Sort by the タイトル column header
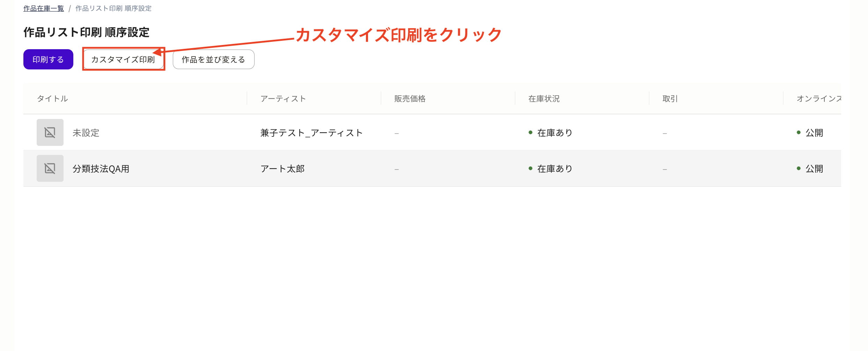This screenshot has height=351, width=868. (52, 98)
